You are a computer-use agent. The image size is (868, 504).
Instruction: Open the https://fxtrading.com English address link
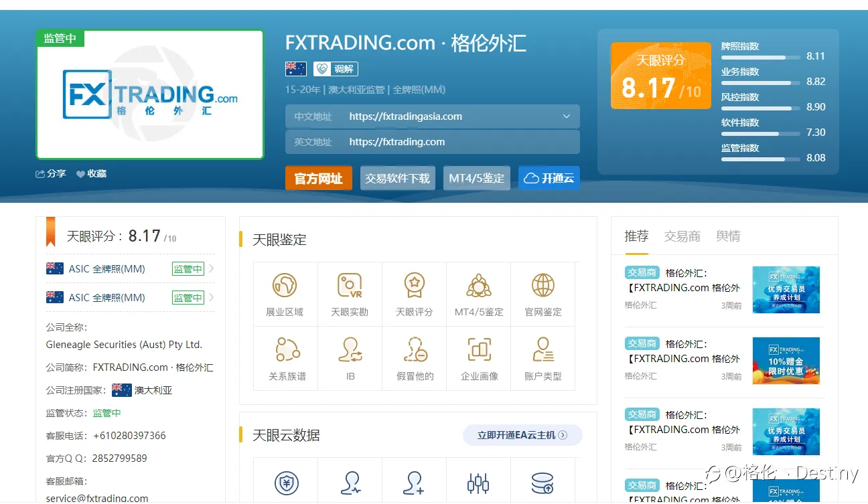(x=397, y=142)
